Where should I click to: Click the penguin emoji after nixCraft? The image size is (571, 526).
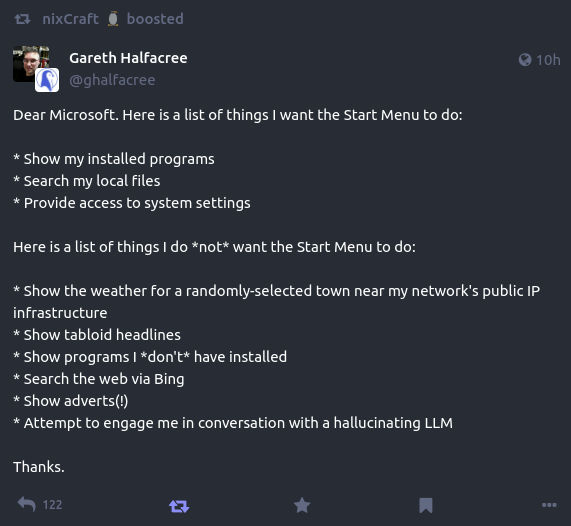[113, 19]
